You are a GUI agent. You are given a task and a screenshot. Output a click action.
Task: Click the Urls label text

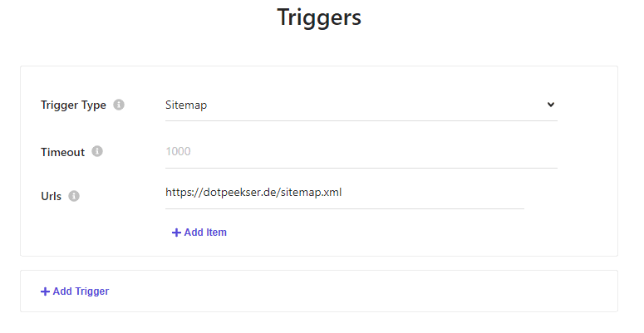52,196
